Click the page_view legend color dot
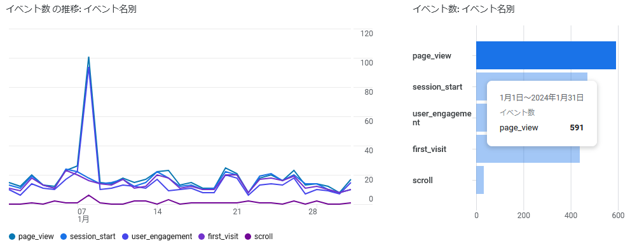The height and width of the screenshot is (248, 644). click(x=12, y=237)
